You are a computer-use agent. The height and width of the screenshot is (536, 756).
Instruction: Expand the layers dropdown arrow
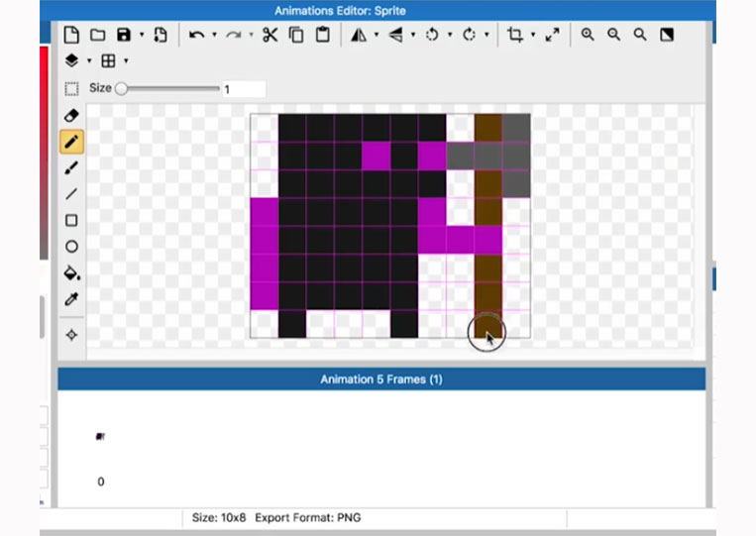pyautogui.click(x=89, y=60)
